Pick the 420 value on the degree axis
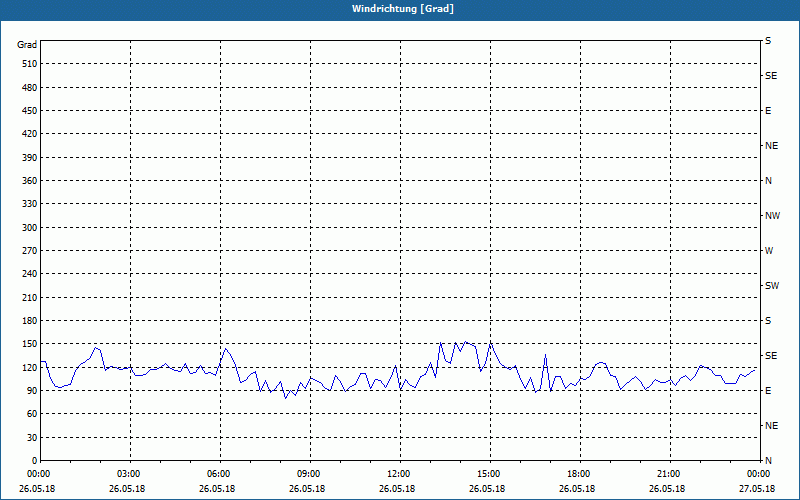Viewport: 800px width, 500px height. pyautogui.click(x=30, y=134)
